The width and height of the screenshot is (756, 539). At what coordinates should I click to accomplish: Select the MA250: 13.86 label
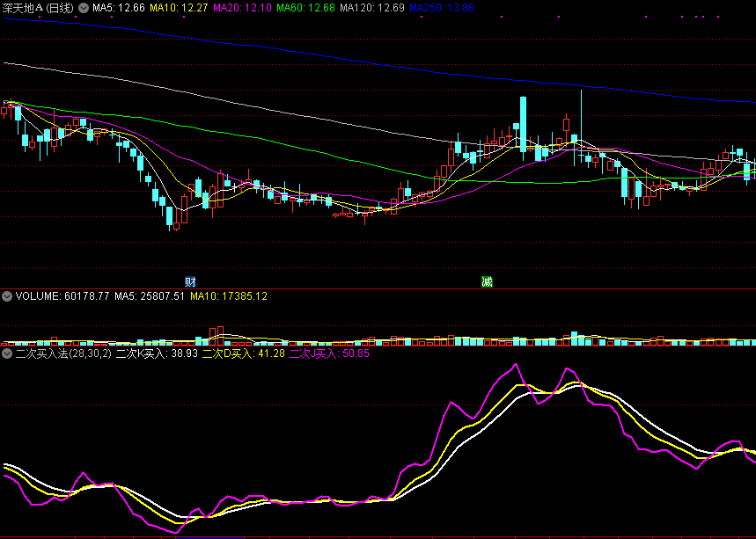point(442,8)
